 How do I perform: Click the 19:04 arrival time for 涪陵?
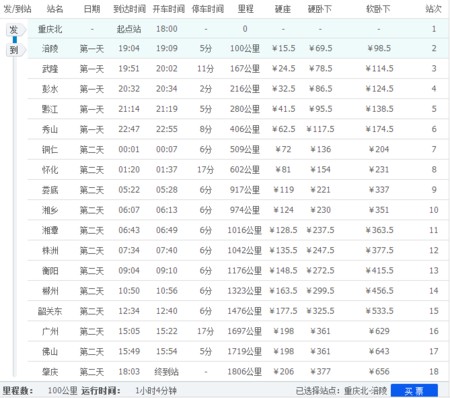(x=129, y=49)
